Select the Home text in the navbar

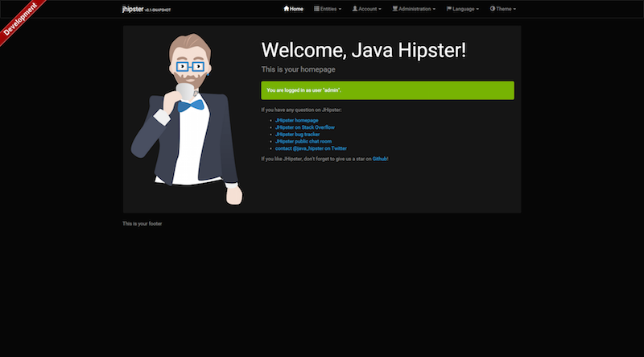tap(297, 9)
